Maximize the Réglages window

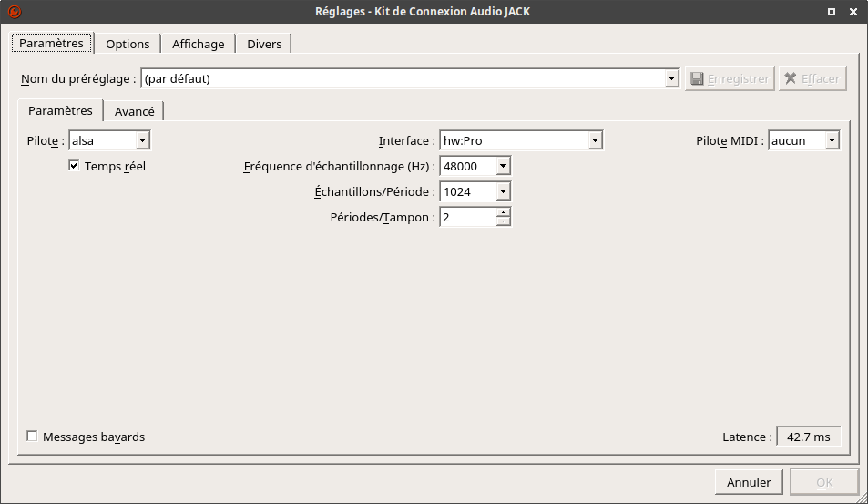point(831,12)
